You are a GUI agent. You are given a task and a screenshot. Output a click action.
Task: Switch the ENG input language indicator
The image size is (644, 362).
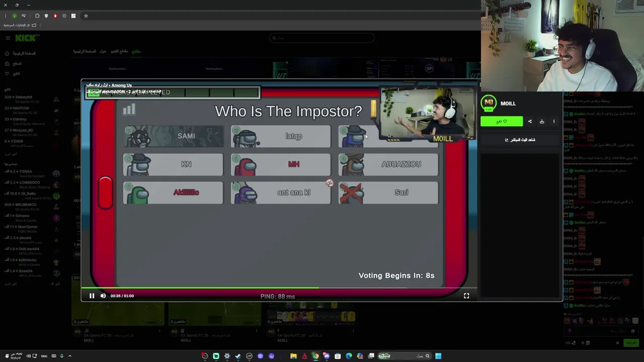pos(44,356)
